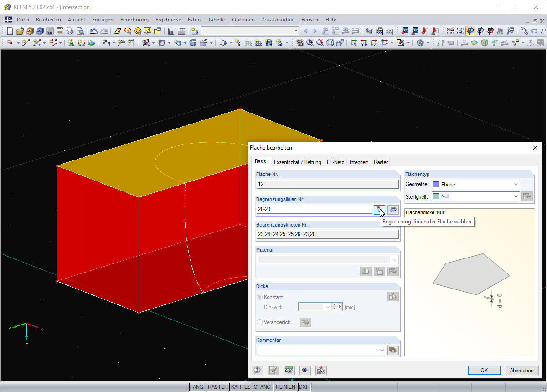Show the view in Z direction
This screenshot has width=547, height=392.
(x=373, y=43)
